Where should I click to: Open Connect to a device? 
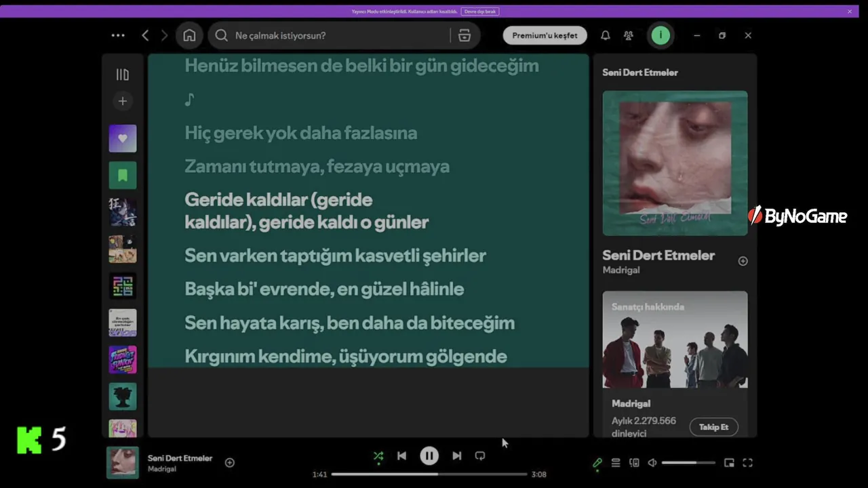pyautogui.click(x=634, y=463)
